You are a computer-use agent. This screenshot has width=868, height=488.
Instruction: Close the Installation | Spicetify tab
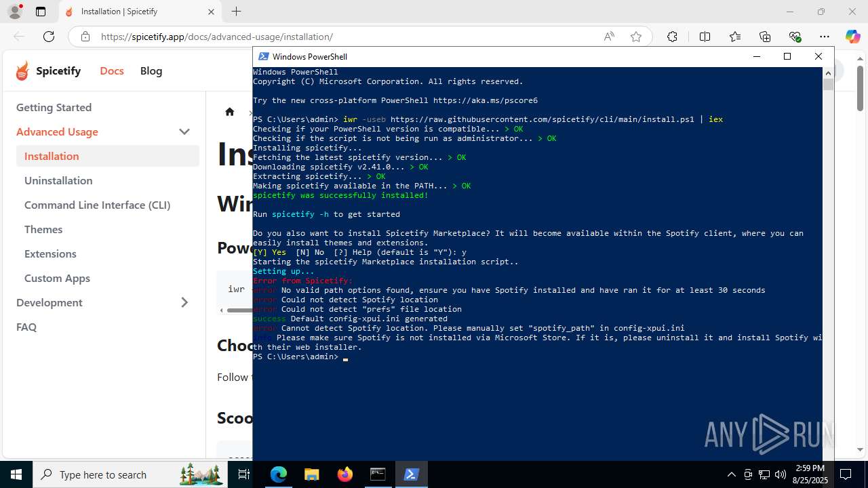pos(211,12)
